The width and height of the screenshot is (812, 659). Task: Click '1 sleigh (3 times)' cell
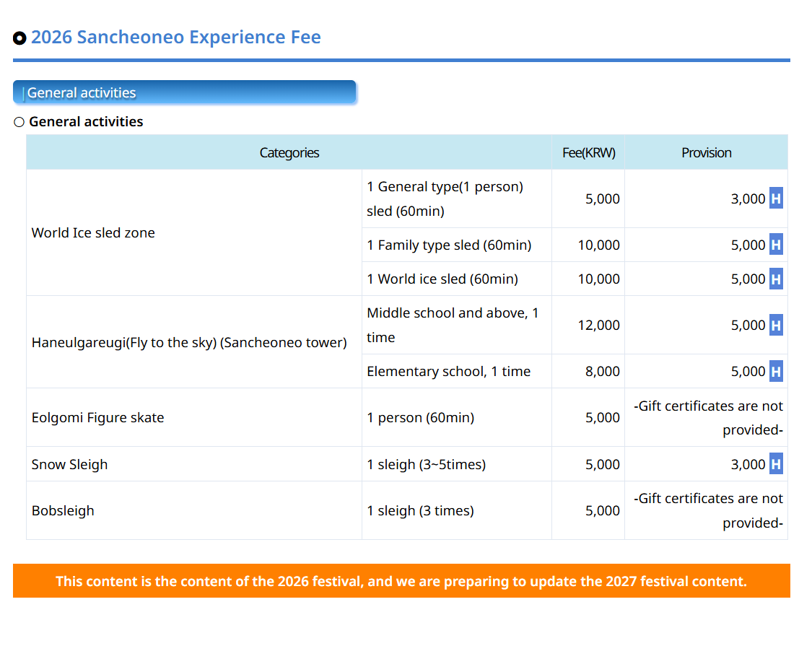point(457,511)
